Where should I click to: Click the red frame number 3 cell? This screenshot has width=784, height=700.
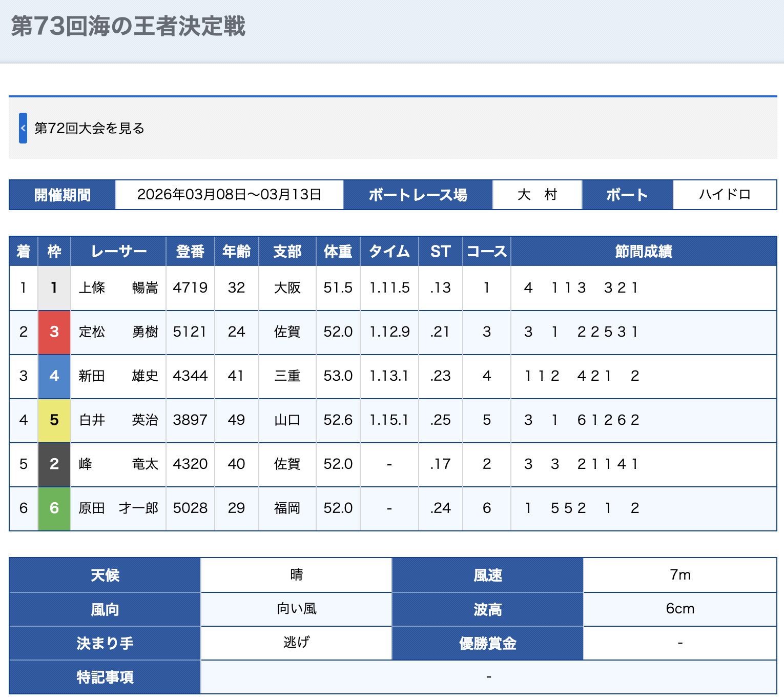54,332
